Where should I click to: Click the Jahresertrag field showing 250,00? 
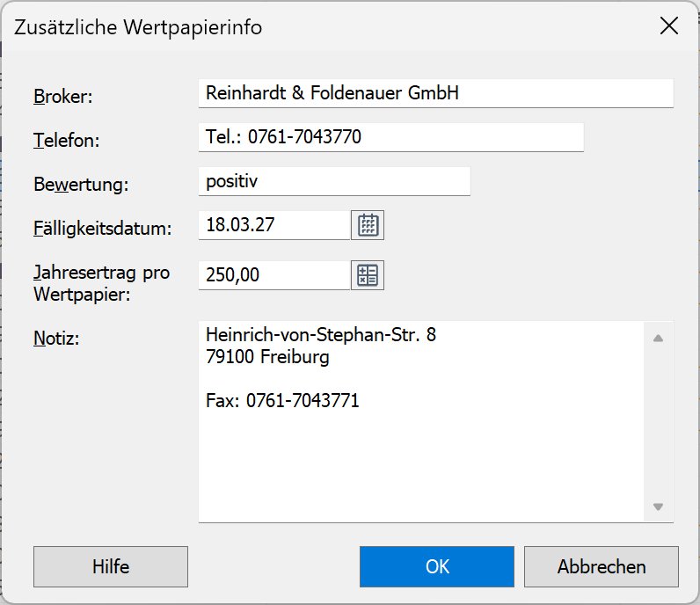tap(274, 275)
